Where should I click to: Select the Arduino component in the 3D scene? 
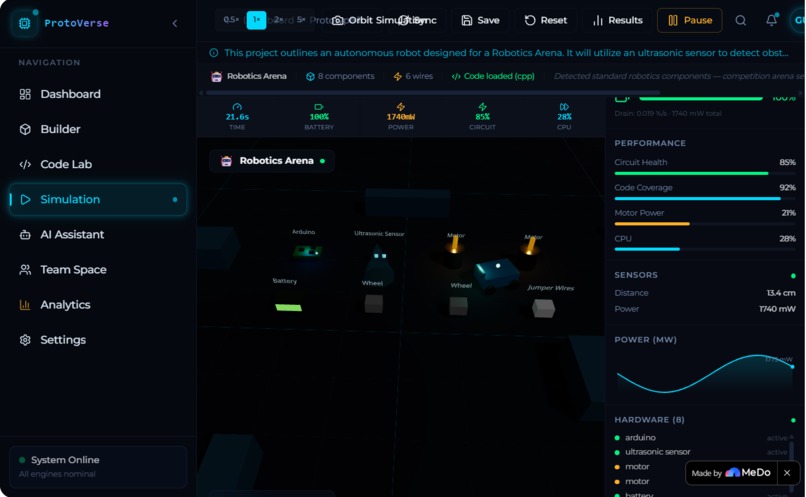point(307,251)
